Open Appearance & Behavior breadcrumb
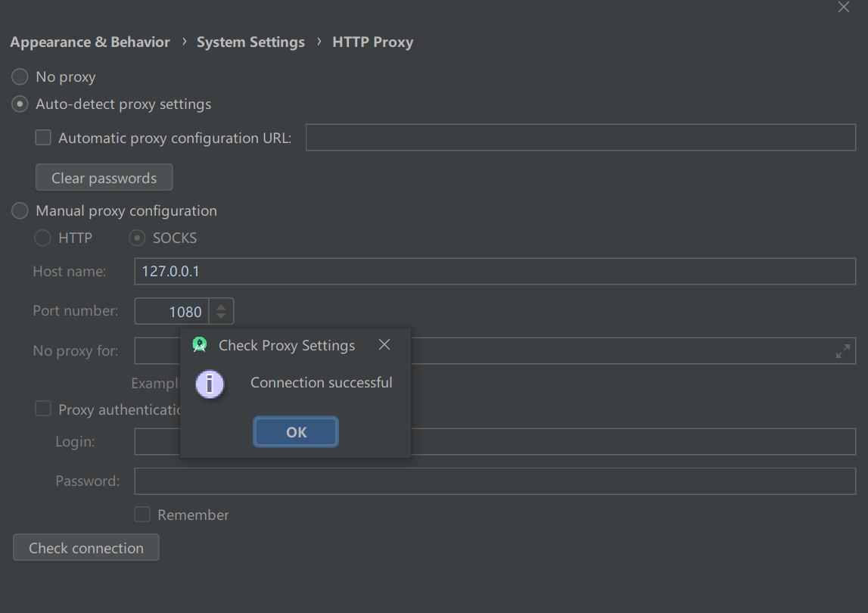The width and height of the screenshot is (868, 613). pyautogui.click(x=90, y=42)
